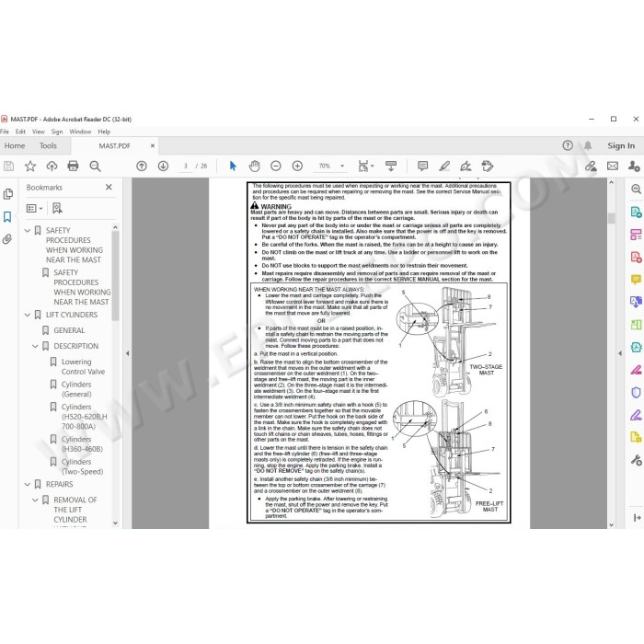The image size is (644, 644).
Task: Open Cylinders (H360-460B) bookmark
Action: coord(82,444)
